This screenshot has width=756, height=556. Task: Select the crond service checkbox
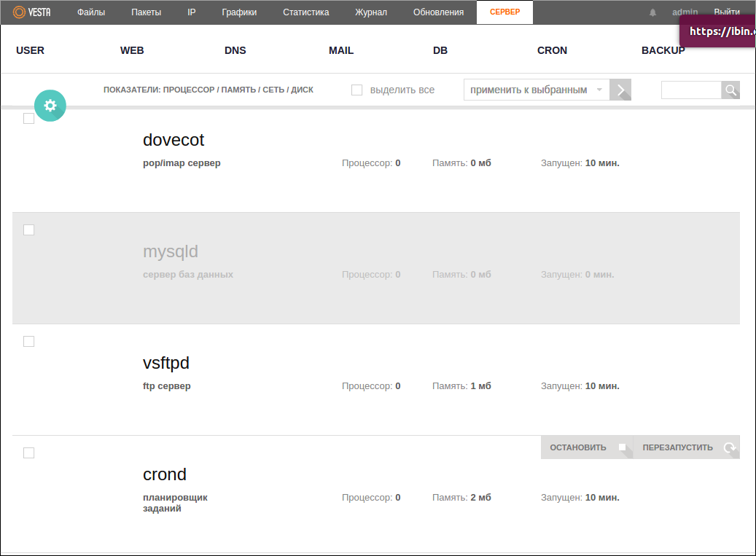point(29,453)
